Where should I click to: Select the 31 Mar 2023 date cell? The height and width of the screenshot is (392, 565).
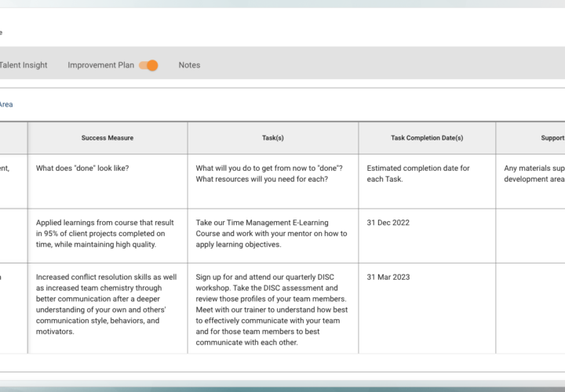[427, 308]
